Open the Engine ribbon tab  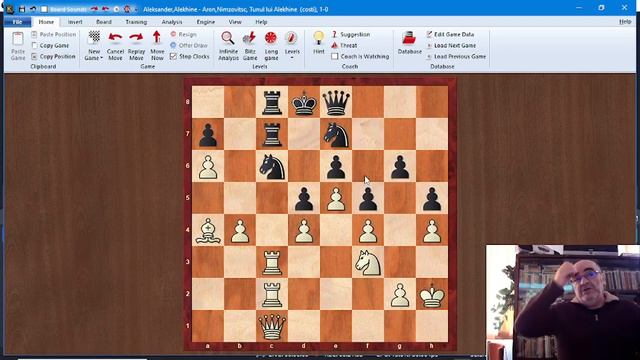pos(206,22)
